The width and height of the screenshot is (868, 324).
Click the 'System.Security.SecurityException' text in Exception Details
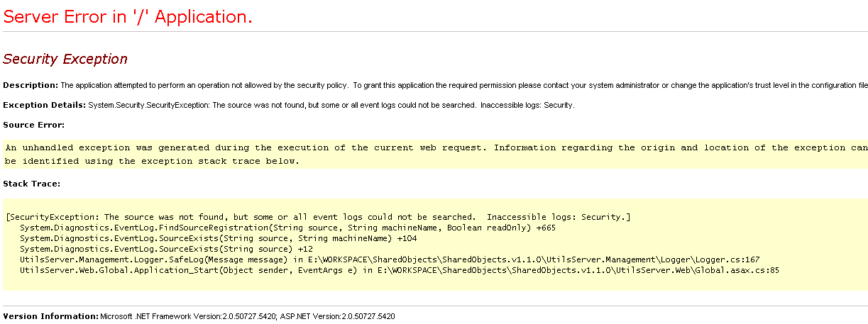tap(149, 106)
